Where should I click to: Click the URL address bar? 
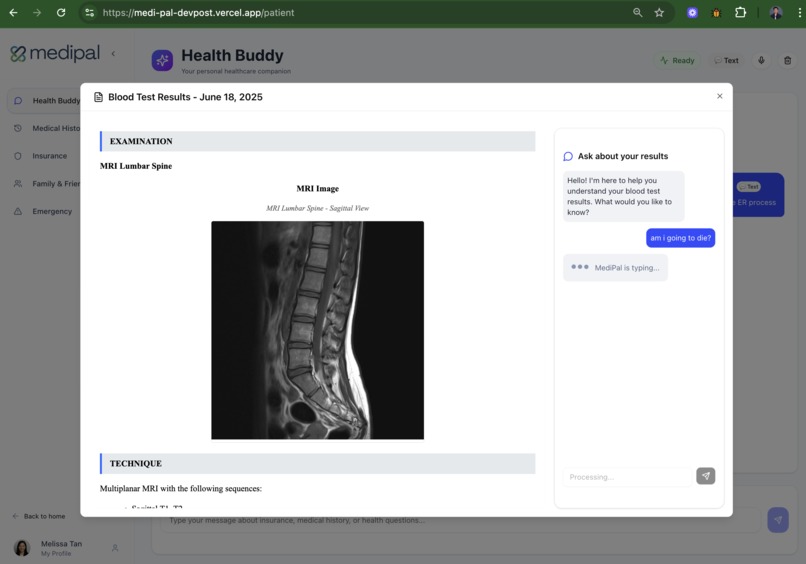[360, 13]
